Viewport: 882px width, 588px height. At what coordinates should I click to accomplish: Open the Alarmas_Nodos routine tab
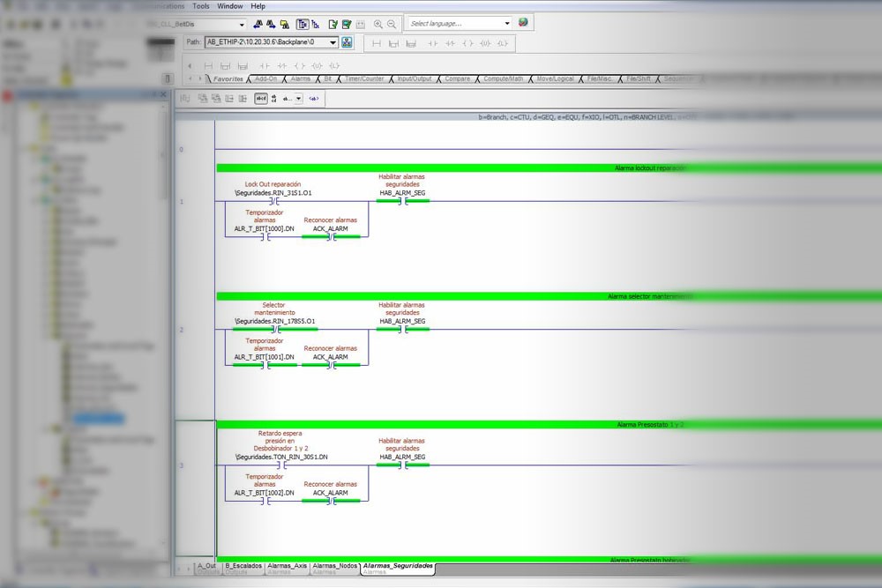[x=334, y=566]
